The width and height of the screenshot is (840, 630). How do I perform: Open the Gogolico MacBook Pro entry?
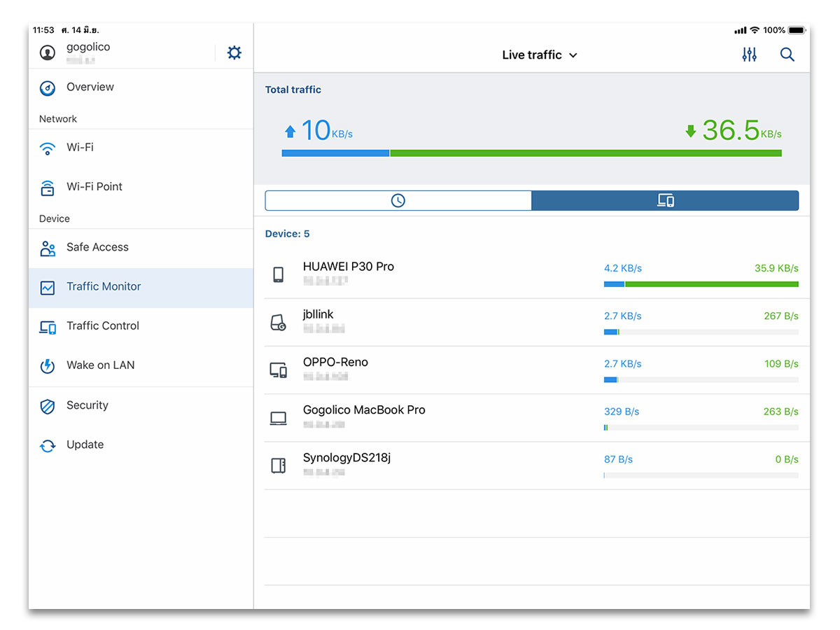tap(363, 410)
